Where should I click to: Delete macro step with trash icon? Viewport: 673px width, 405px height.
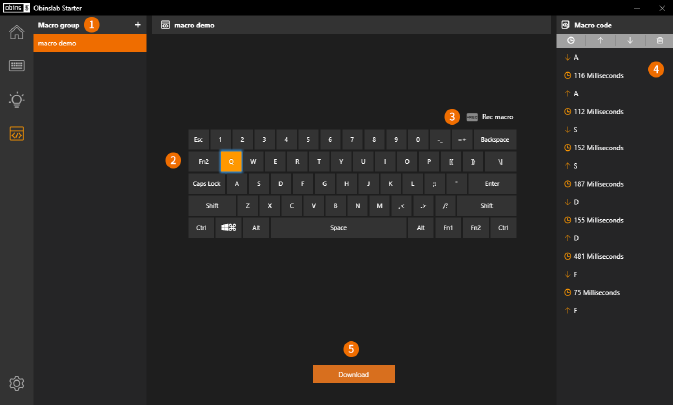point(658,41)
